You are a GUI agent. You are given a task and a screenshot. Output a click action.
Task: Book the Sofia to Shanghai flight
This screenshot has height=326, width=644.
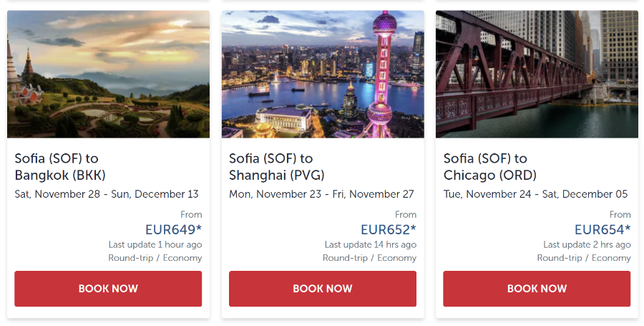click(323, 289)
